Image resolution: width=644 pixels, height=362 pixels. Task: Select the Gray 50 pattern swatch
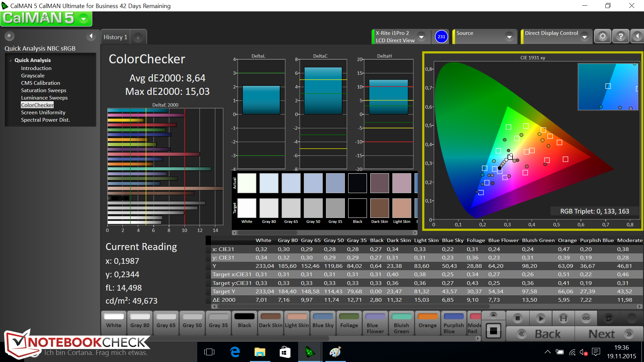coord(192,323)
